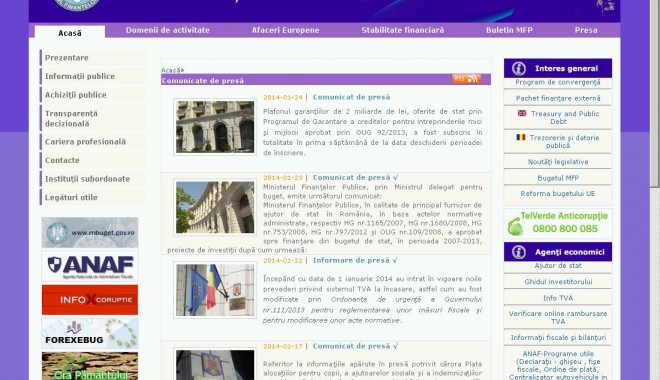
Task: Open Buletin MFP menu
Action: tap(509, 30)
